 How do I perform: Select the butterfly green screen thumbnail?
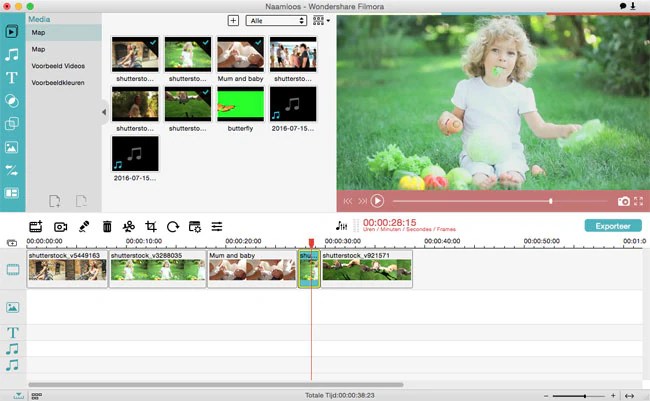(x=240, y=104)
